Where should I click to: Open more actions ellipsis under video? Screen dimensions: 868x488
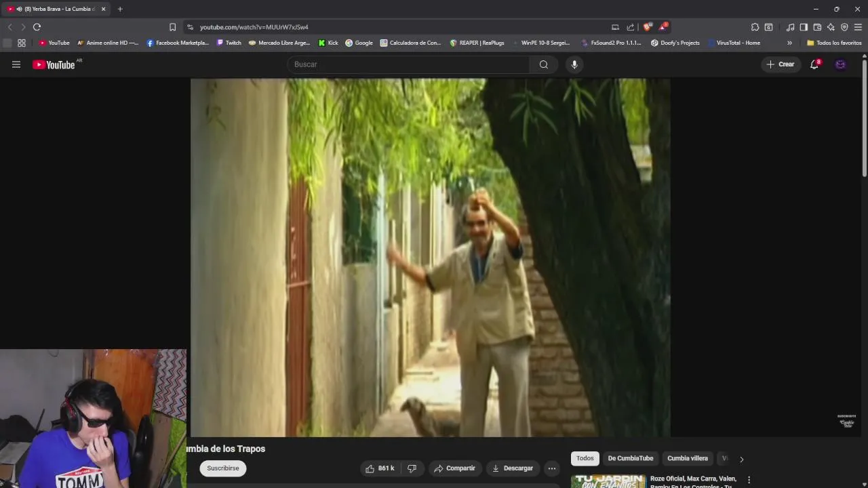tap(552, 468)
